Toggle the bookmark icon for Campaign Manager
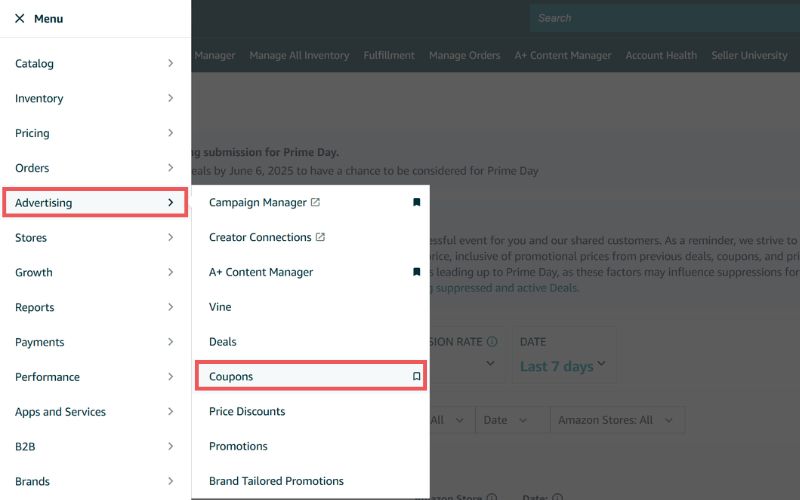 tap(416, 203)
